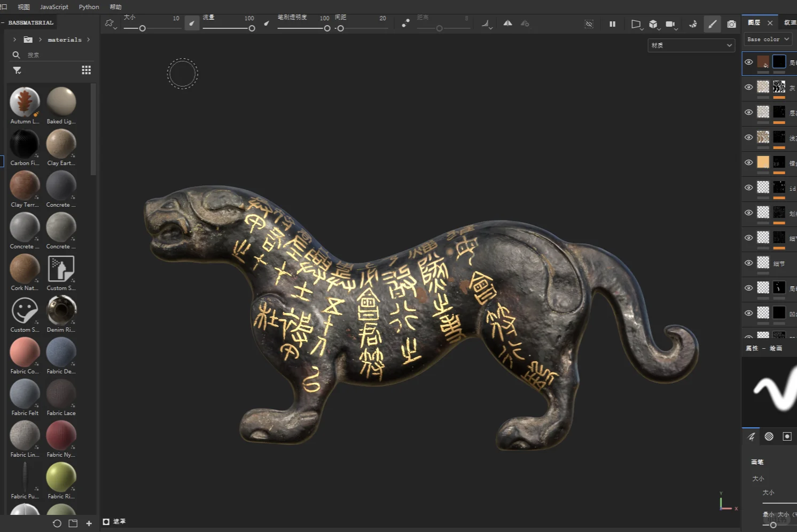
Task: Open the 材质 viewport mode dropdown
Action: 691,45
